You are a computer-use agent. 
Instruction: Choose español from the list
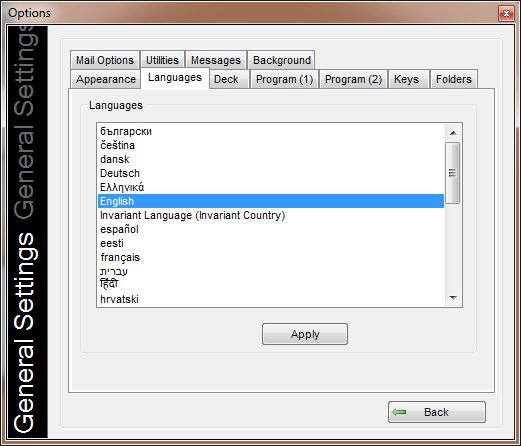coord(271,229)
